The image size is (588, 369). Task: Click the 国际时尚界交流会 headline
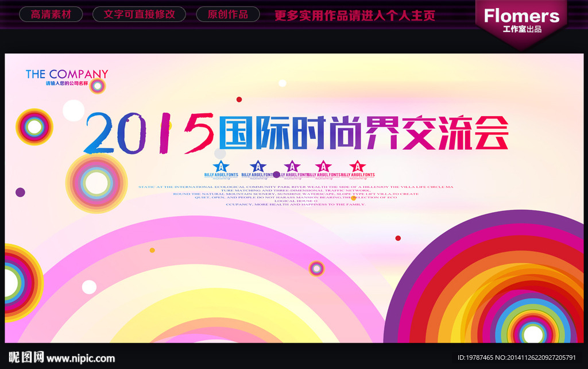(363, 133)
